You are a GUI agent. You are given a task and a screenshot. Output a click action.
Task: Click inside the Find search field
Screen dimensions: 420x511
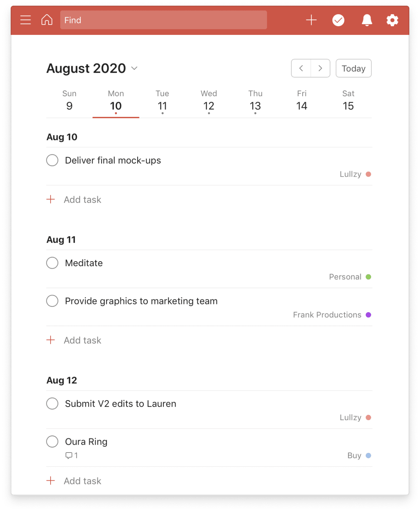click(164, 20)
